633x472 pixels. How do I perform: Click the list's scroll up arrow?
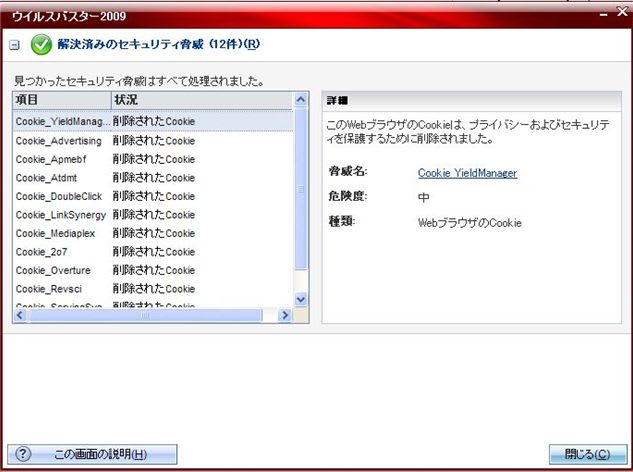point(301,99)
